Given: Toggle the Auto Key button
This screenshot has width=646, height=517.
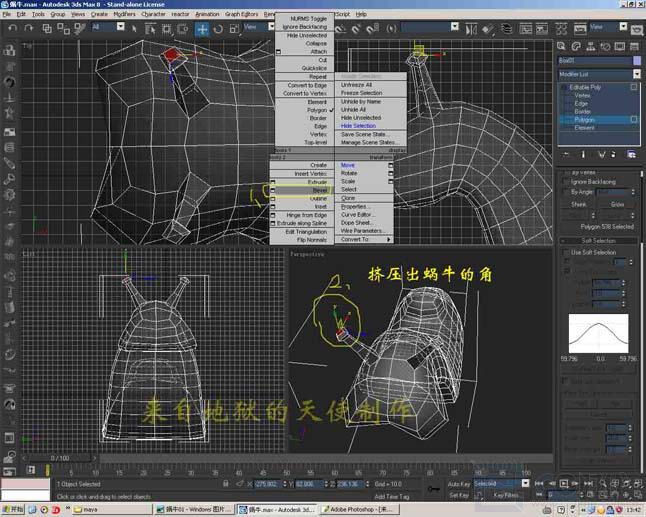Looking at the screenshot, I should click(458, 484).
